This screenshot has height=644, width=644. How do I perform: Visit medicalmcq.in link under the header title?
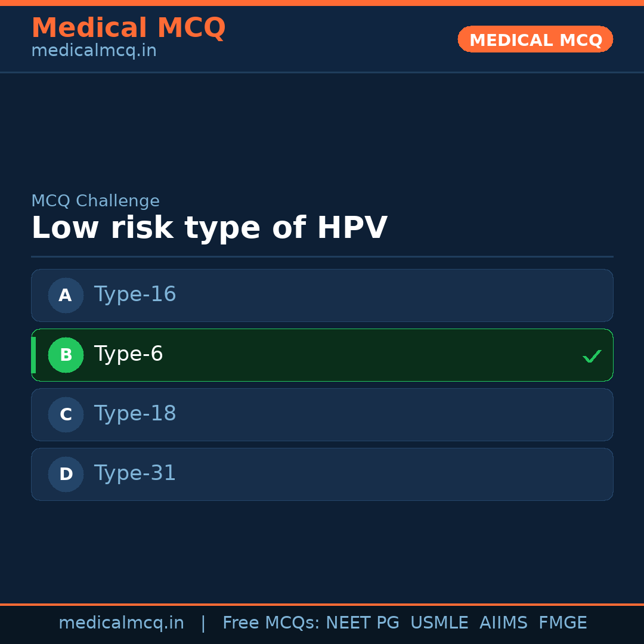pos(94,51)
